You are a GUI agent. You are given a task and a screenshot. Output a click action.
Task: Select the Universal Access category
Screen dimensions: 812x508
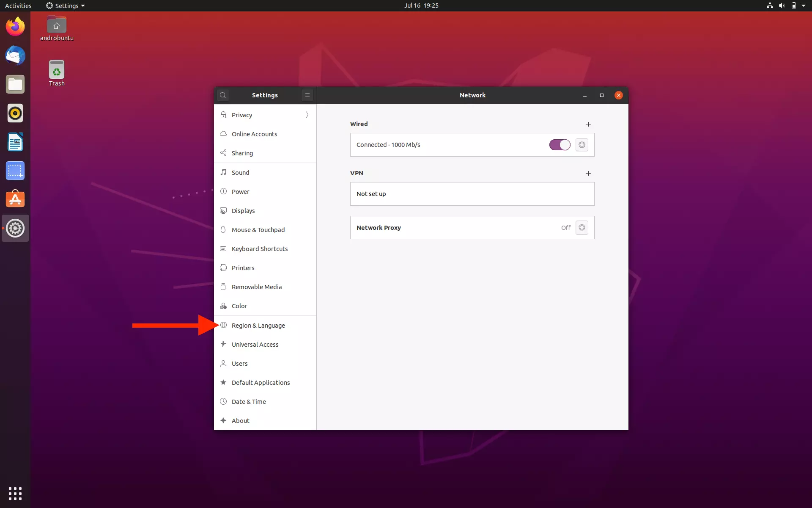[255, 344]
